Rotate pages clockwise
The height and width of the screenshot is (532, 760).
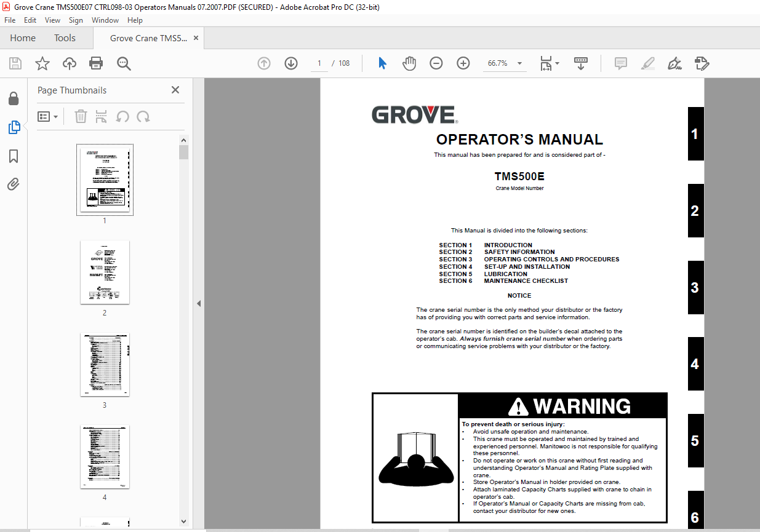[x=143, y=116]
